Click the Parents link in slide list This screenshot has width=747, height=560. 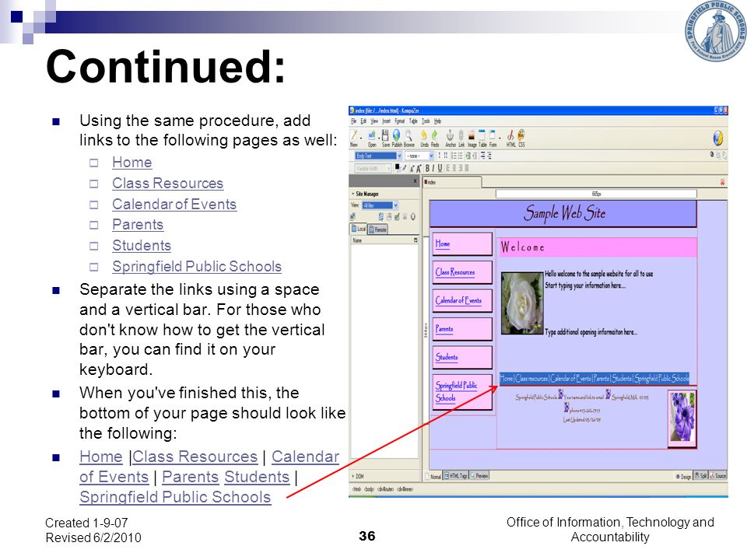[x=138, y=225]
